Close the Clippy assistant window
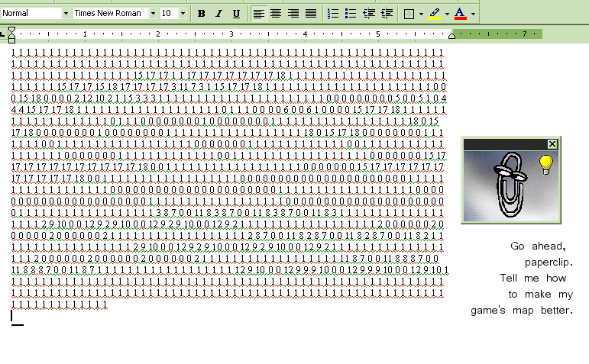This screenshot has height=364, width=589. click(553, 143)
